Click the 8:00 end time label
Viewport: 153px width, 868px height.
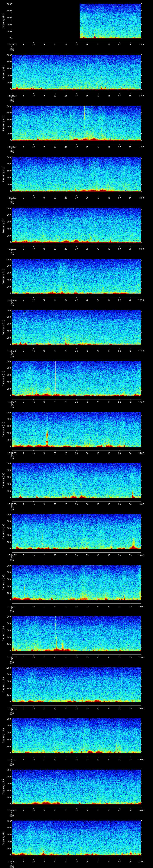click(141, 197)
